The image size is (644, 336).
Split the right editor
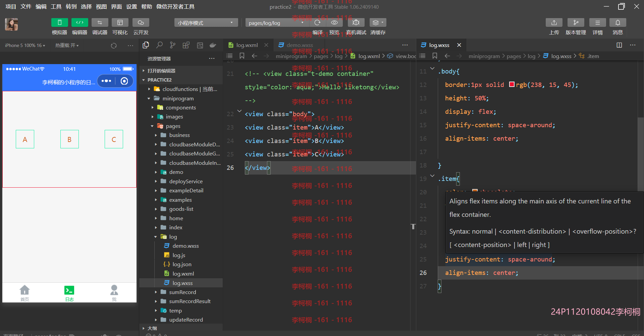619,45
